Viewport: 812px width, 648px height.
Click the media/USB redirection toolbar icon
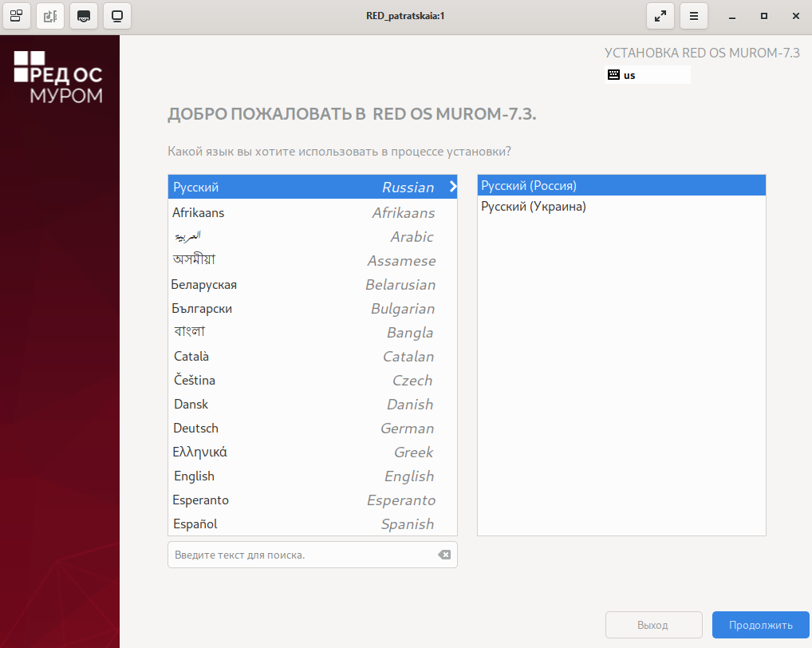[x=50, y=16]
